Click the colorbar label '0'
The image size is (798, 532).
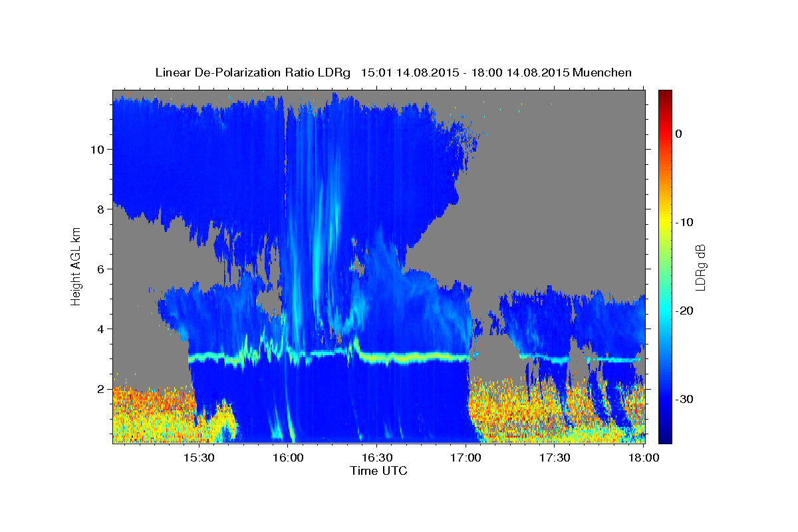click(679, 134)
